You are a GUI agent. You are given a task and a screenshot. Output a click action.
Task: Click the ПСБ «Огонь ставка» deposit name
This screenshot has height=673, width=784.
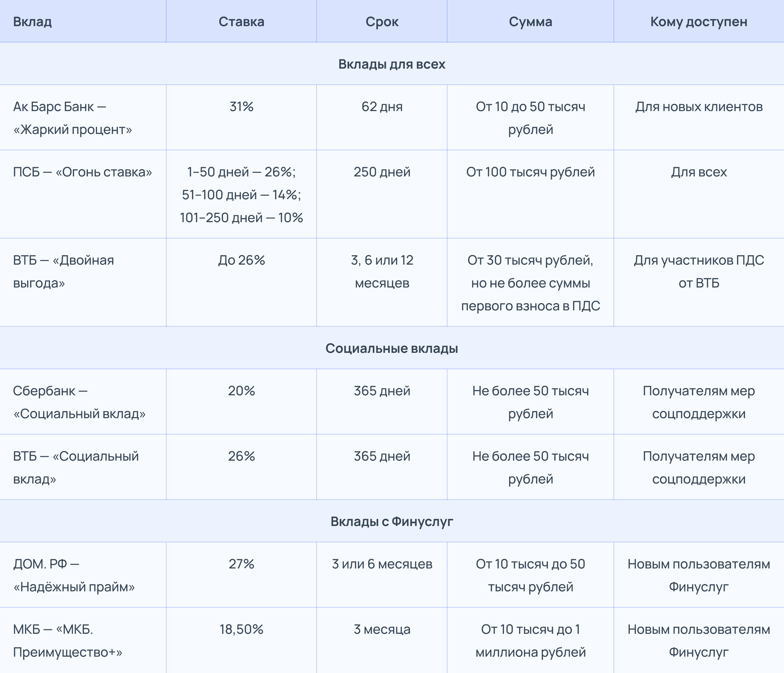pyautogui.click(x=83, y=172)
